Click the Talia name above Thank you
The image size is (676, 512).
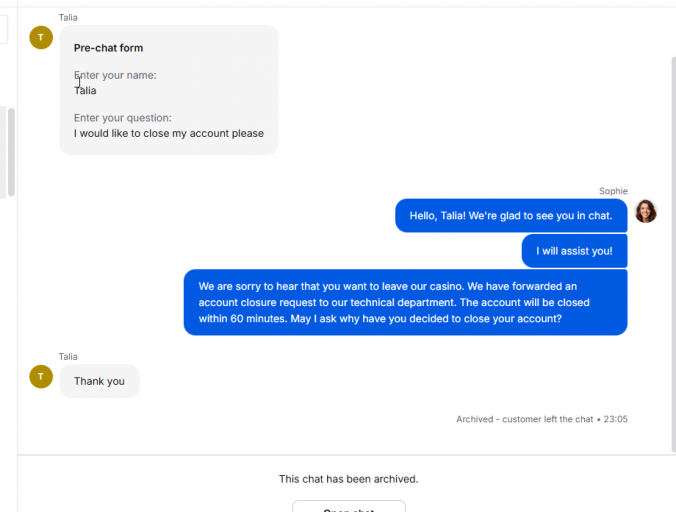(68, 356)
